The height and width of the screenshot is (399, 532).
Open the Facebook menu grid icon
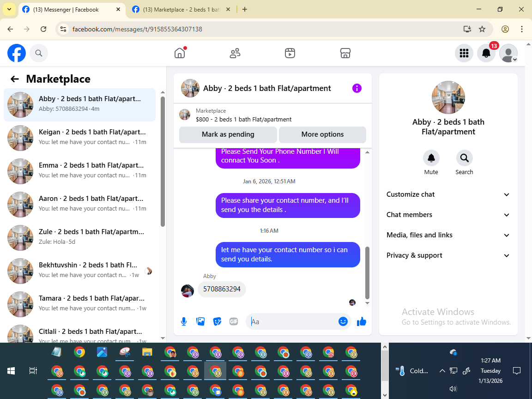coord(464,53)
